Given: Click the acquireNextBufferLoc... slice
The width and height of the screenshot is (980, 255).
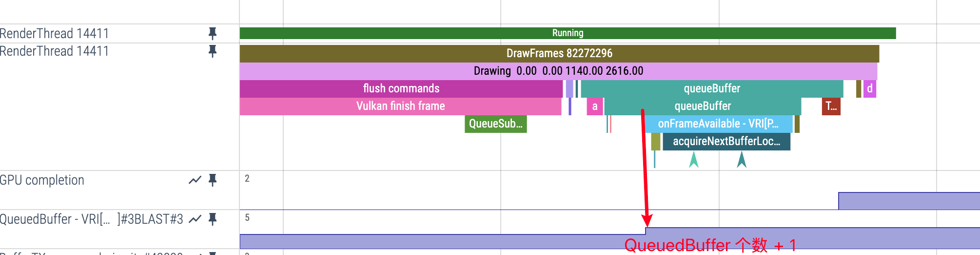Looking at the screenshot, I should (726, 141).
